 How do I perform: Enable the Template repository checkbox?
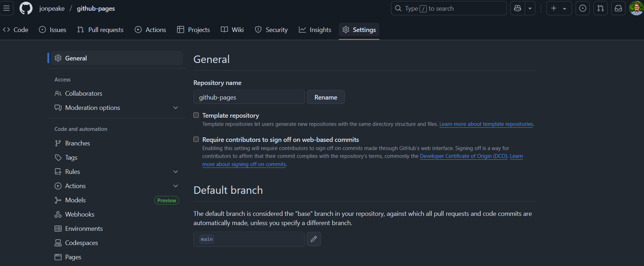point(196,115)
